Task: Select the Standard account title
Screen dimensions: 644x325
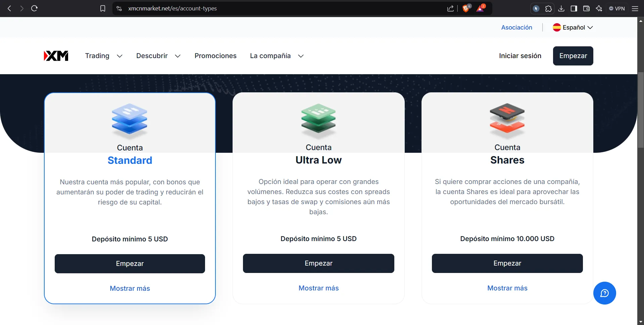Action: pos(130,160)
